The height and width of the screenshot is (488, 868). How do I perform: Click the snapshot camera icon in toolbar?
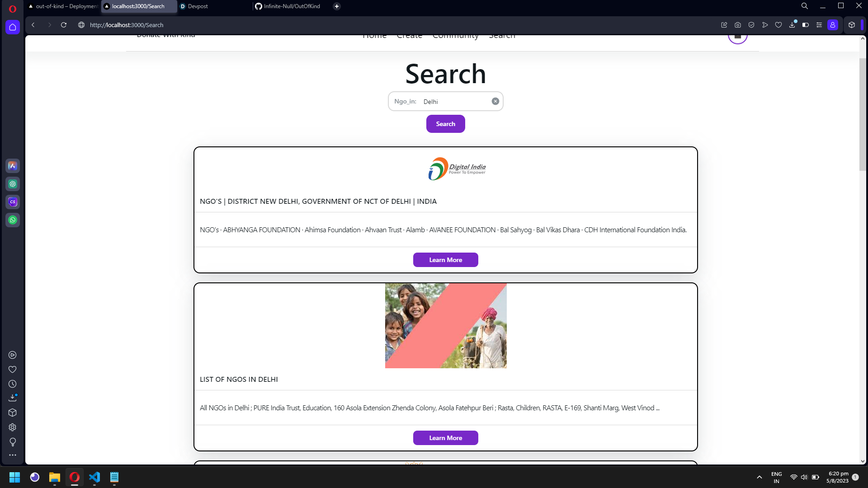click(x=737, y=25)
